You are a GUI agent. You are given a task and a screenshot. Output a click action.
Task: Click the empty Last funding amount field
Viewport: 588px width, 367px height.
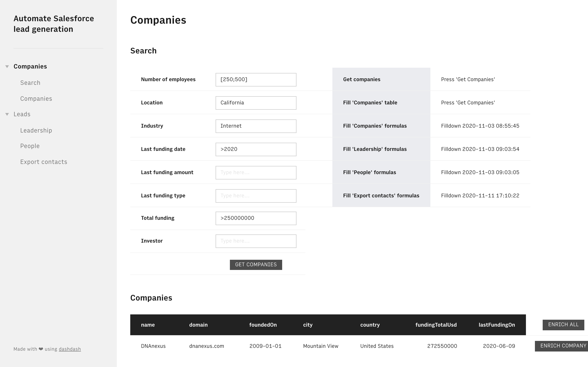256,172
